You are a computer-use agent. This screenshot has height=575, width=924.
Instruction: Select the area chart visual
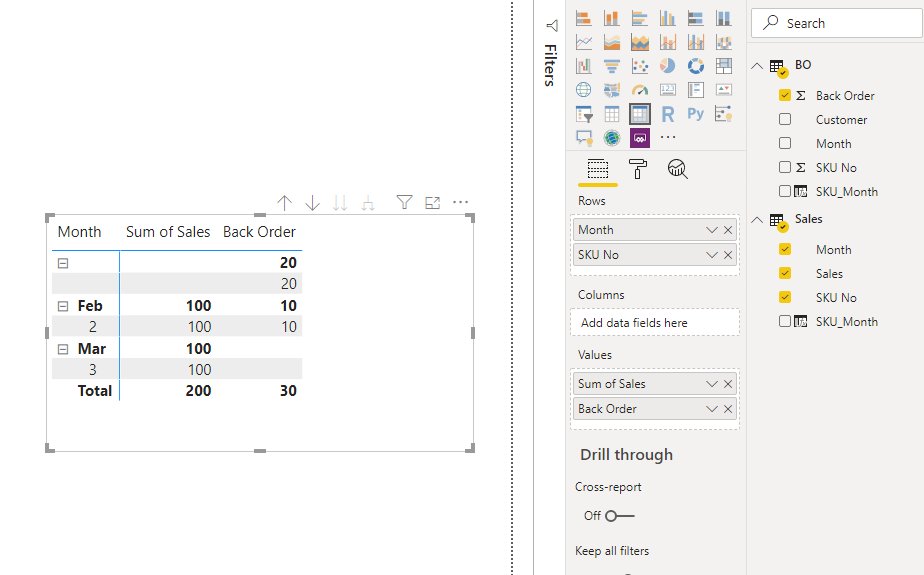click(x=612, y=42)
